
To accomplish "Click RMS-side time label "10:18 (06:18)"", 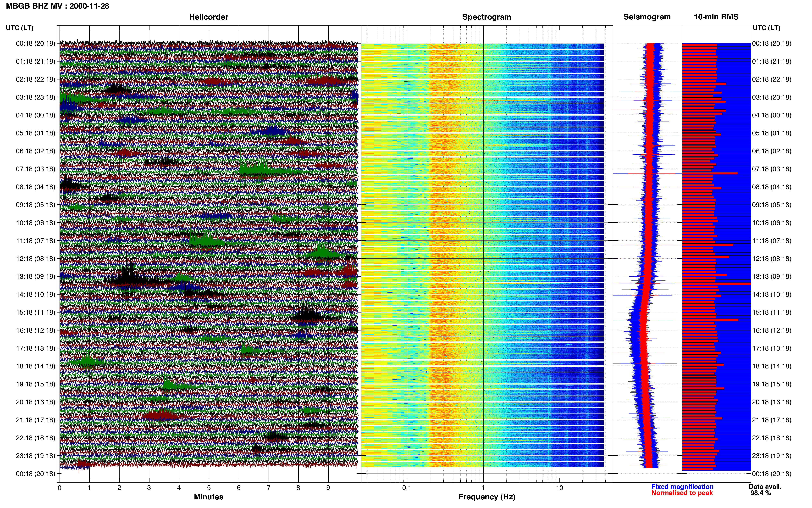I will [772, 222].
